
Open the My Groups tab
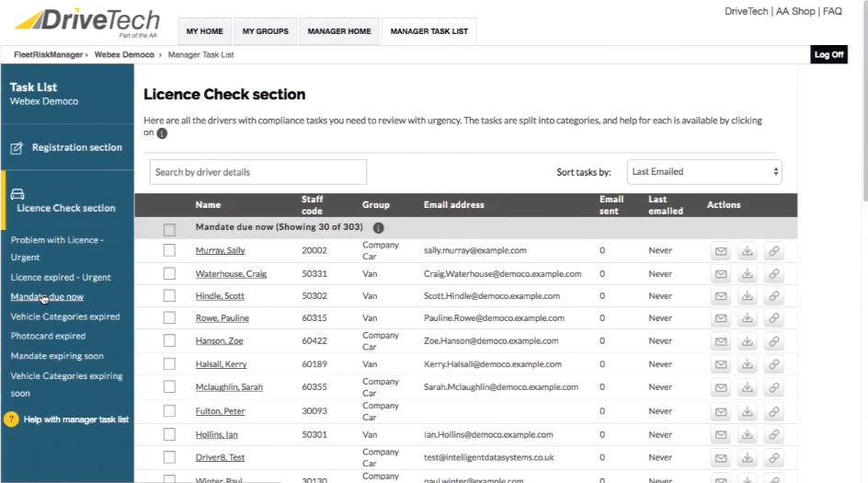pyautogui.click(x=265, y=31)
